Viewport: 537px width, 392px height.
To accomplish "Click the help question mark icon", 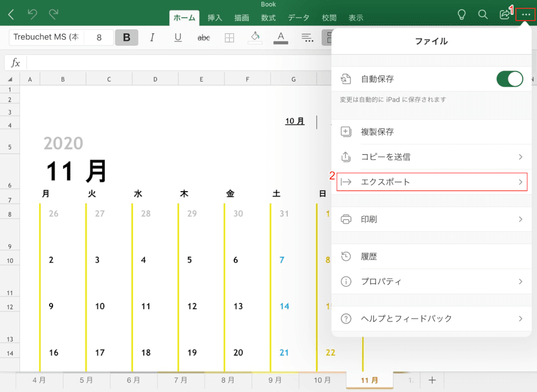I will [346, 318].
